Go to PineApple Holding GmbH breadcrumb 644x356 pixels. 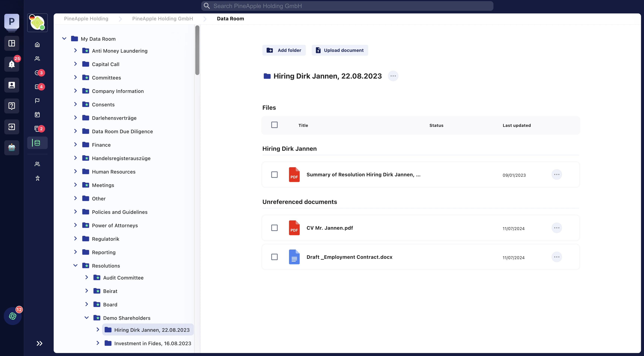pyautogui.click(x=162, y=18)
